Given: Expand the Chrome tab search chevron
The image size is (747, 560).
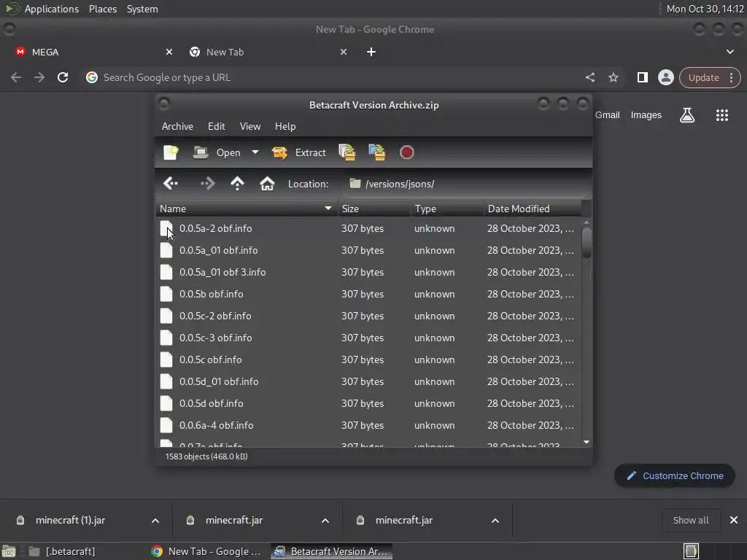Looking at the screenshot, I should coord(729,52).
